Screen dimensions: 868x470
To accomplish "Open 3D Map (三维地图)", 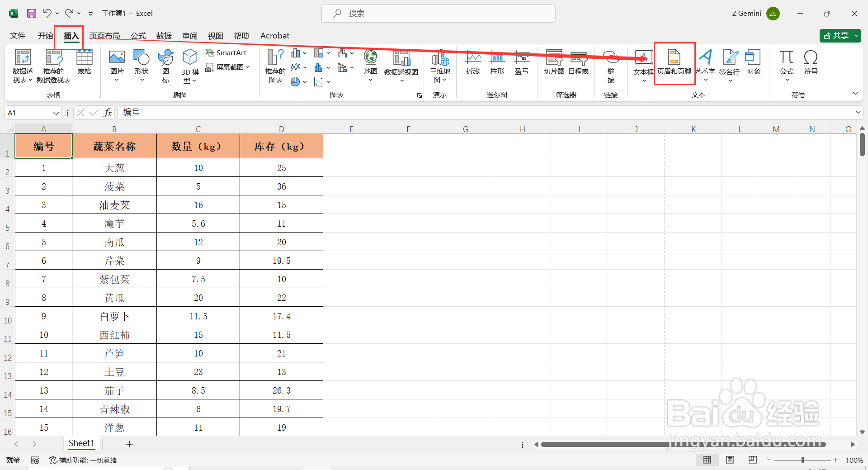I will point(440,66).
